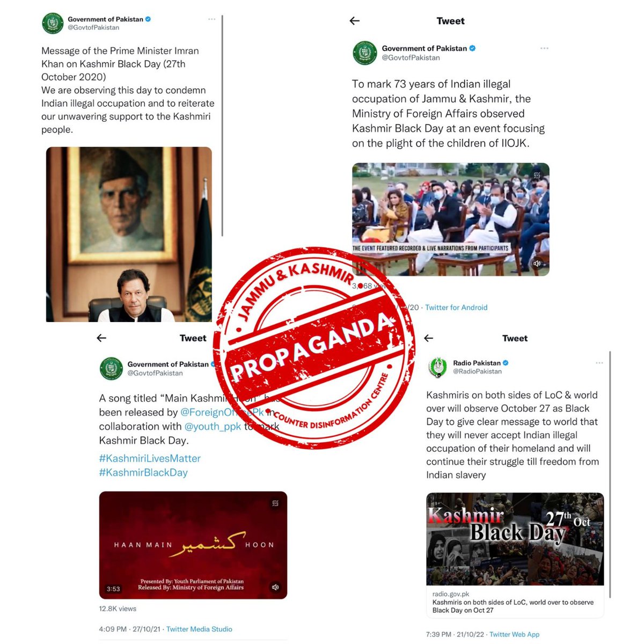Click captions-off icon on red song video
644x644 pixels.
point(275,503)
